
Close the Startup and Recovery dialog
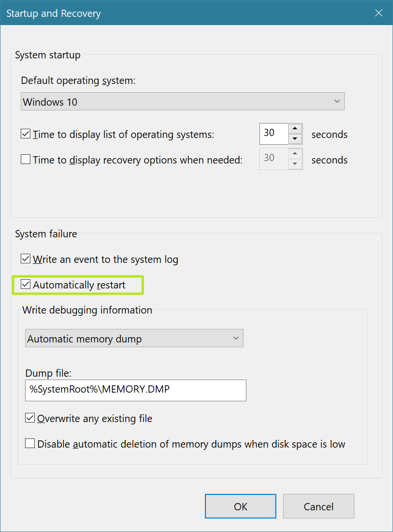(x=379, y=13)
